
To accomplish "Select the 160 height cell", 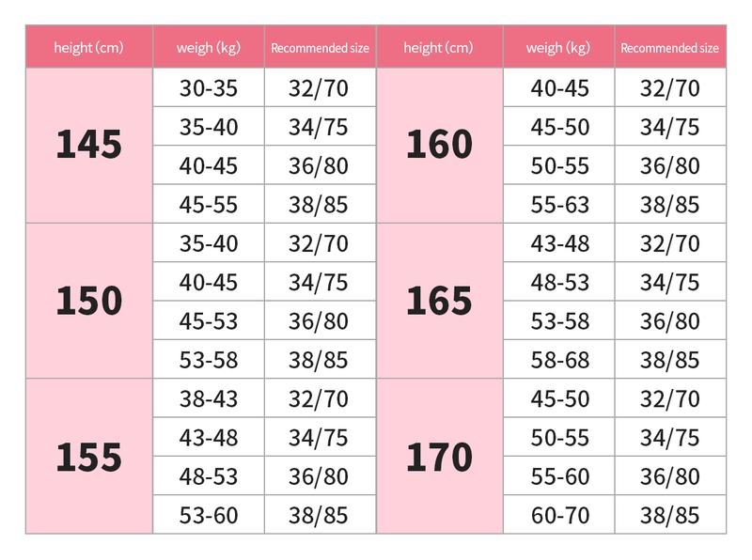I will click(x=440, y=146).
